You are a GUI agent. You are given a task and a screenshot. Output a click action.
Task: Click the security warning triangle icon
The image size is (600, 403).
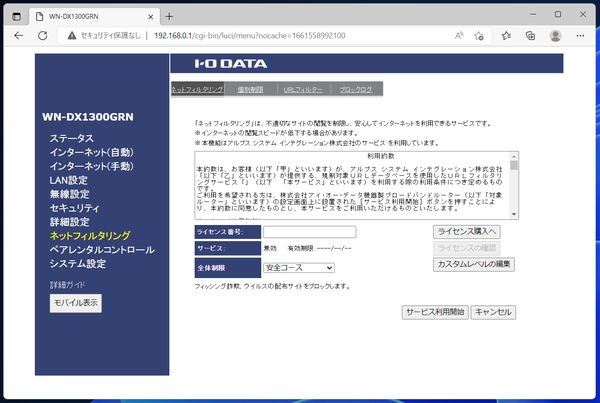[72, 36]
